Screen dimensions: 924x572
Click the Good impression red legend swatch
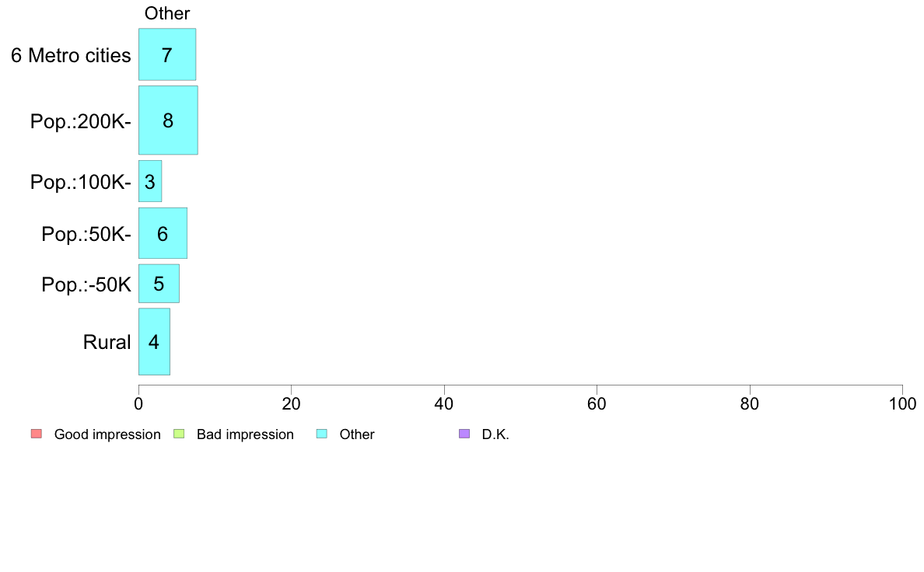[x=37, y=434]
